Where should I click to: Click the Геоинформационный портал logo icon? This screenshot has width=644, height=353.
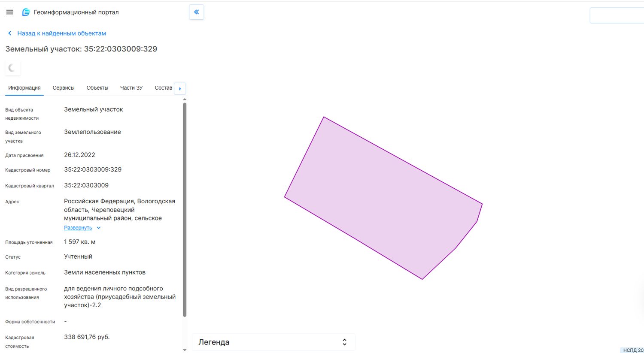(x=26, y=12)
